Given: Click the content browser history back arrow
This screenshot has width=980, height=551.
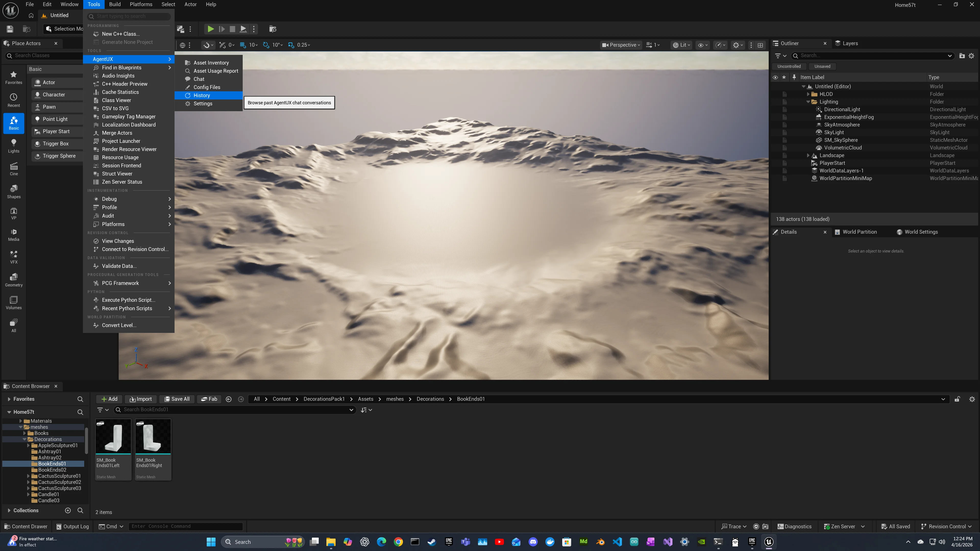Looking at the screenshot, I should (229, 399).
